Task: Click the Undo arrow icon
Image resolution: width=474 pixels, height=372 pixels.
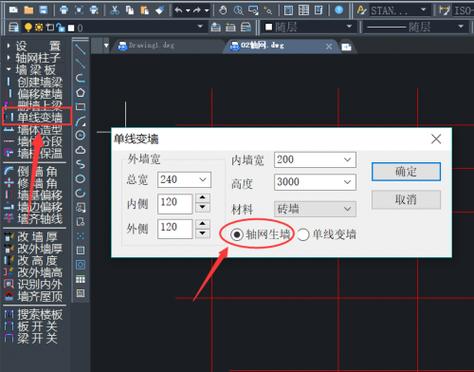Action: (x=179, y=10)
